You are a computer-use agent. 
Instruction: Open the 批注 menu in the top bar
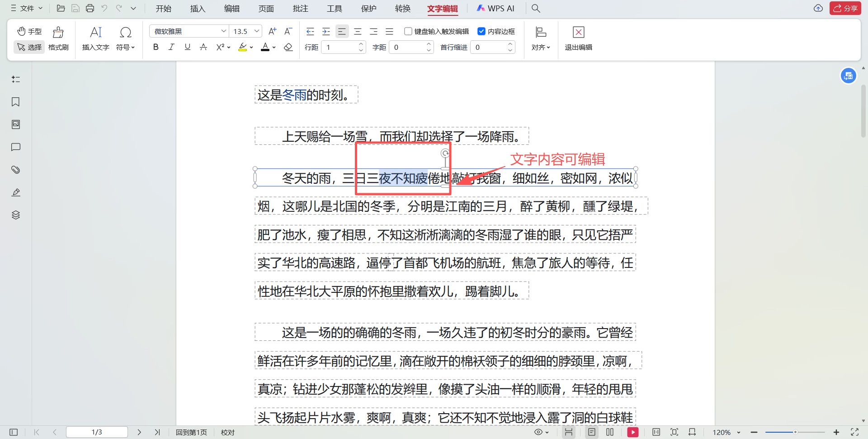pos(300,8)
